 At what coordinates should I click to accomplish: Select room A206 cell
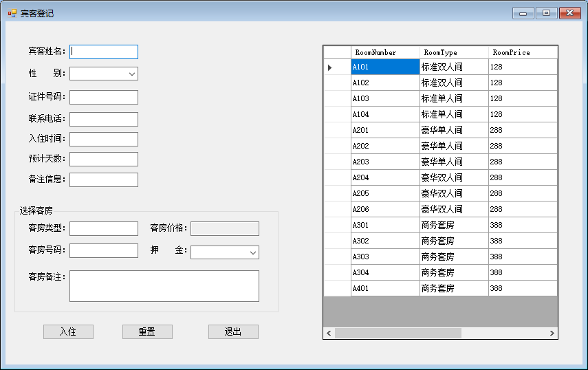[x=385, y=209]
